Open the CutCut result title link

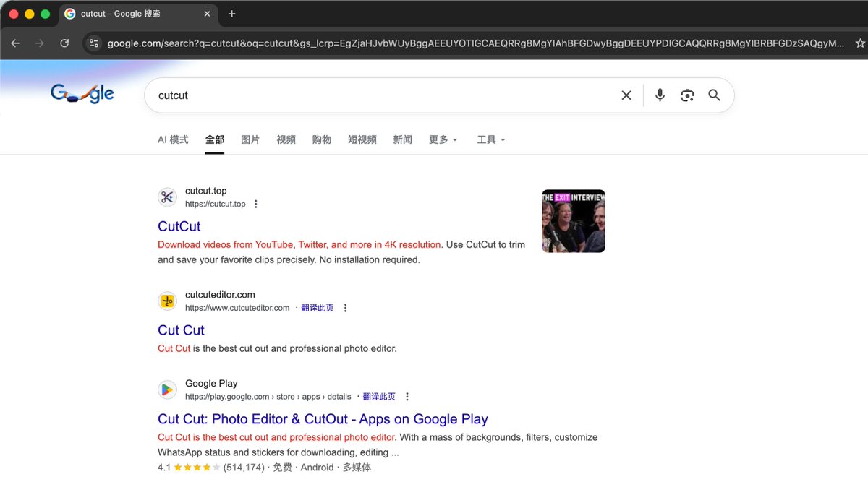pyautogui.click(x=179, y=226)
